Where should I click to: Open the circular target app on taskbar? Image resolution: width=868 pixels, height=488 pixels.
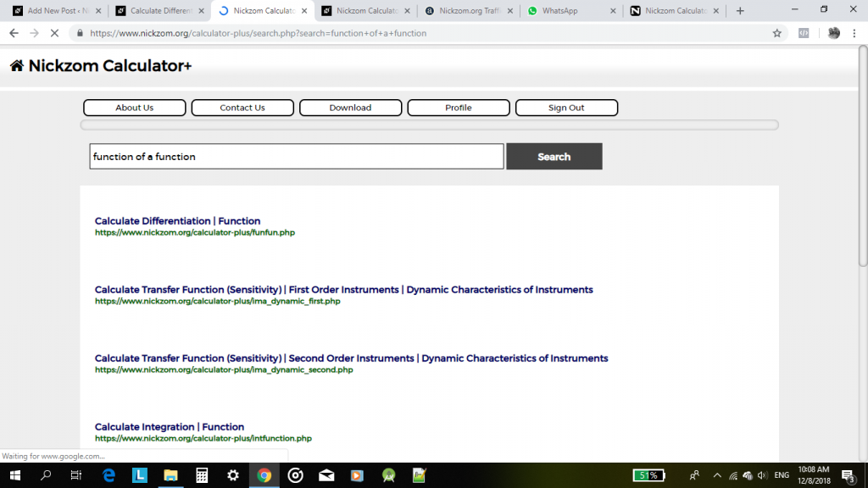click(x=296, y=475)
